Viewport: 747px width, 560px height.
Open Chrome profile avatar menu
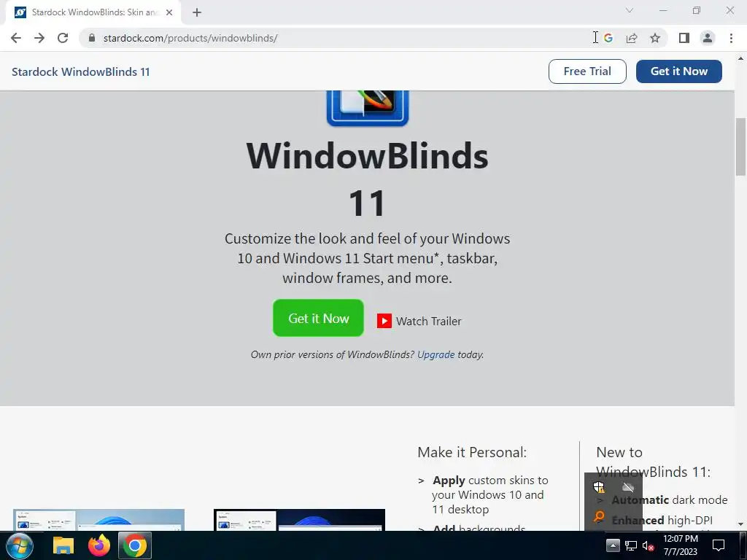pyautogui.click(x=708, y=38)
